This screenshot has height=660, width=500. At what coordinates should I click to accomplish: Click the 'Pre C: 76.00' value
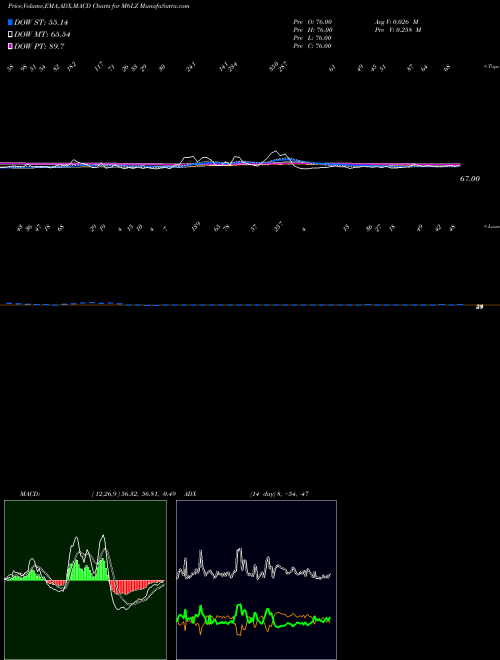pos(312,46)
